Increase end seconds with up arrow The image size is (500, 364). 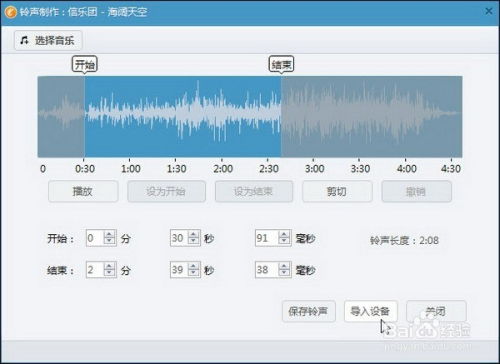(x=194, y=266)
